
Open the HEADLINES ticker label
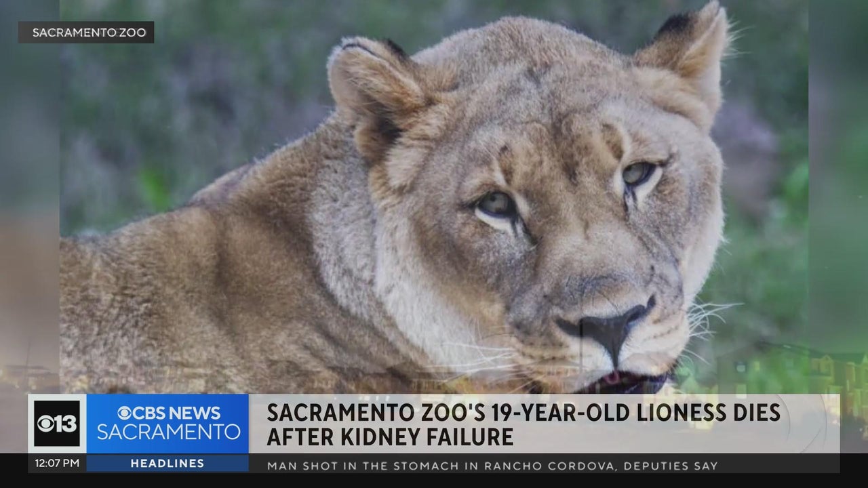pyautogui.click(x=167, y=464)
